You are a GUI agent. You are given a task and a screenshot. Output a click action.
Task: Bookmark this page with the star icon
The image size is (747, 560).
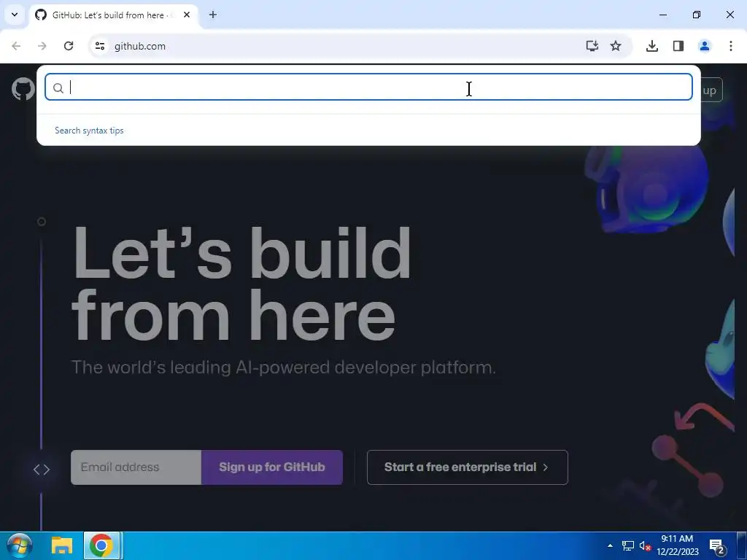616,46
